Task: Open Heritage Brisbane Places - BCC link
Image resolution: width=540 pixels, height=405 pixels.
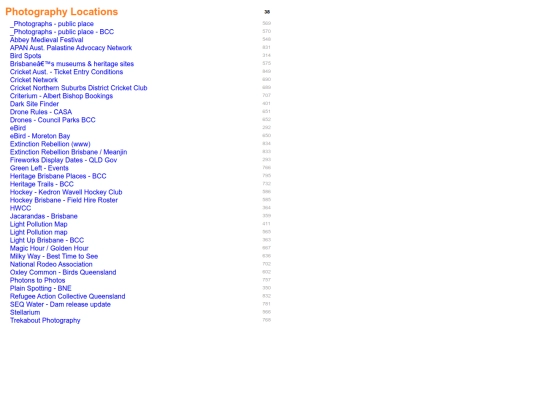Action: click(x=58, y=176)
